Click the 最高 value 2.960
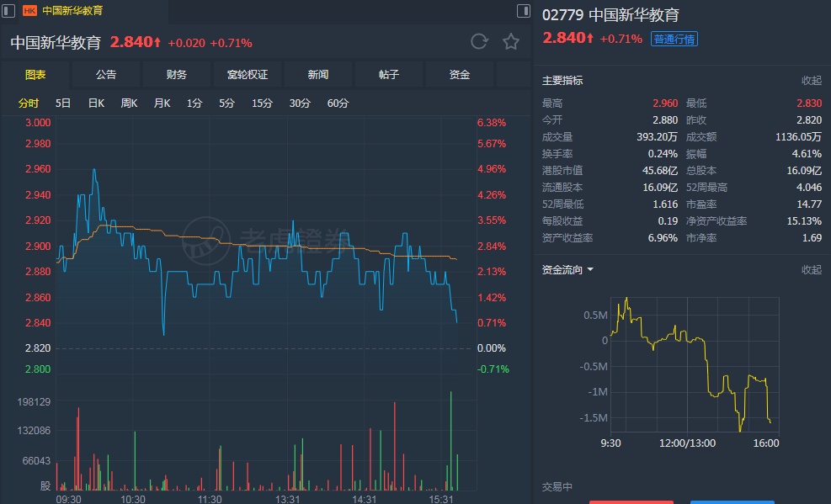The width and height of the screenshot is (831, 504). coord(665,103)
